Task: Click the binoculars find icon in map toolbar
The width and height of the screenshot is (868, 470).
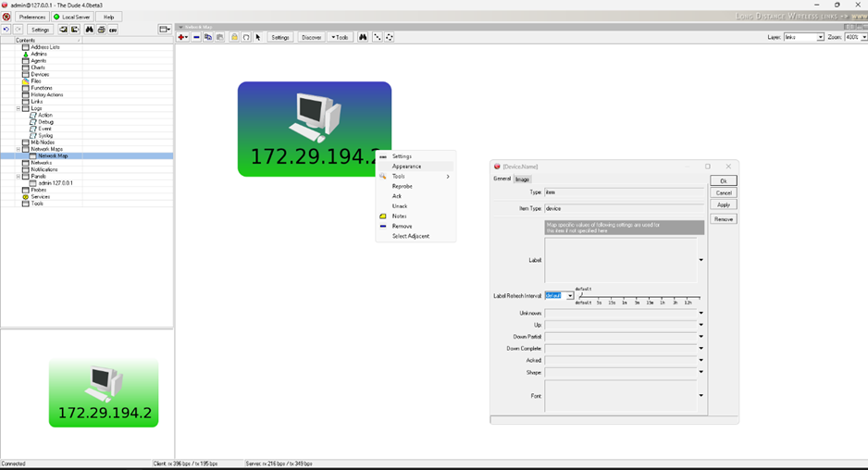Action: 363,37
